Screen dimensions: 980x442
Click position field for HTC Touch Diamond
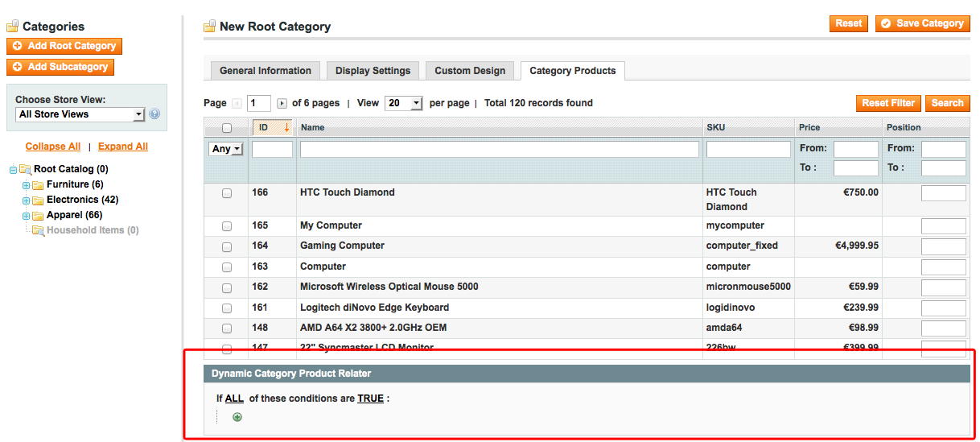click(944, 193)
